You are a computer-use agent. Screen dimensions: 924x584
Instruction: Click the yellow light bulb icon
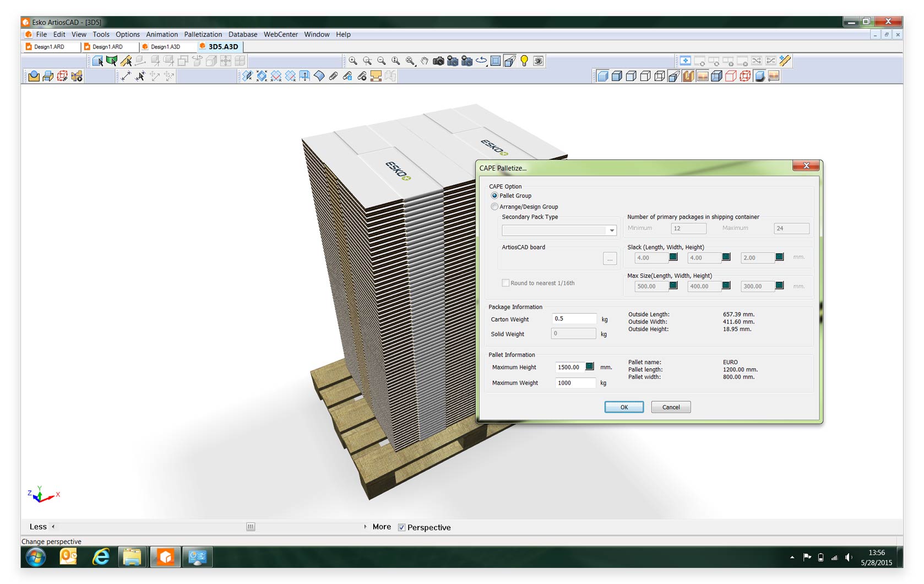(x=524, y=61)
